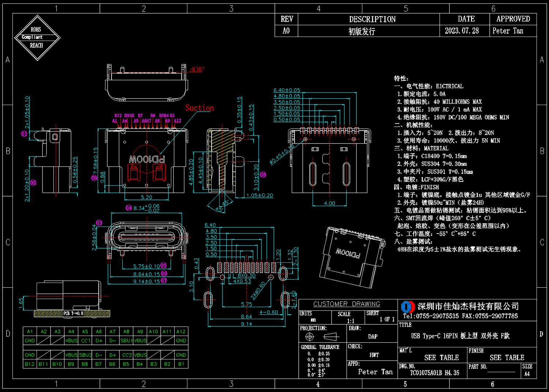Screen dimensions: 549x392
Task: Click the GENERAL TOLERANCE heading
Action: click(x=320, y=347)
